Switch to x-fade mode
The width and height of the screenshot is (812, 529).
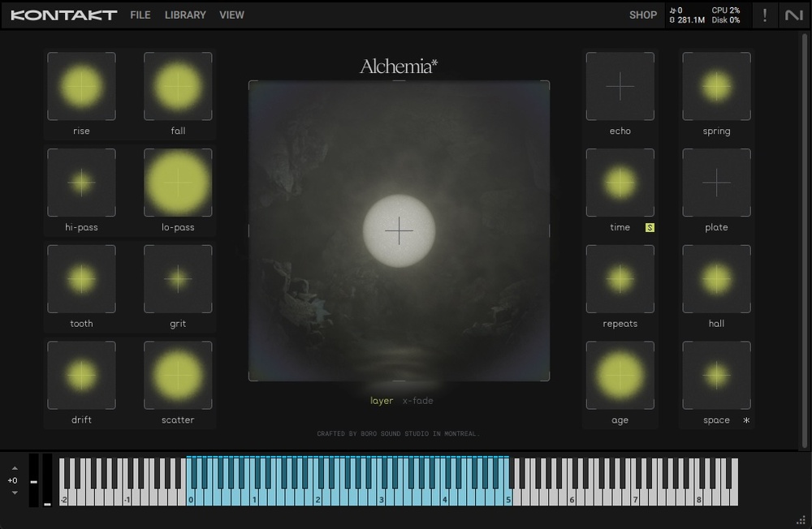pos(417,401)
